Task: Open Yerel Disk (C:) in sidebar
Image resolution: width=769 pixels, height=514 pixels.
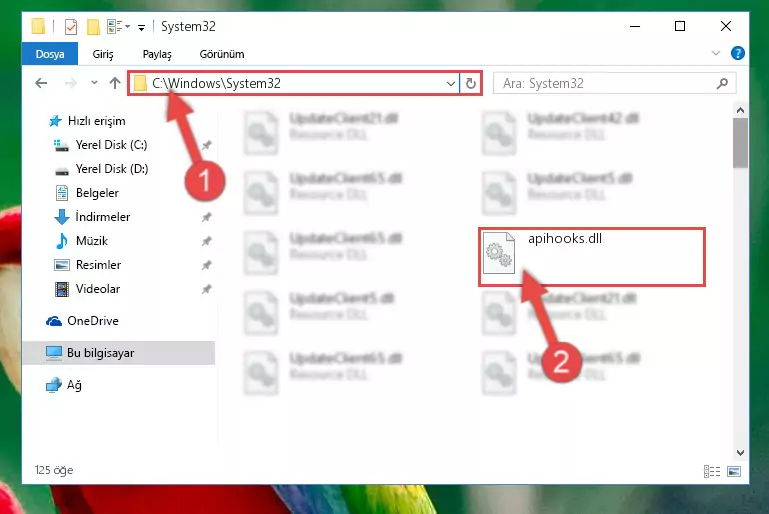Action: [101, 145]
